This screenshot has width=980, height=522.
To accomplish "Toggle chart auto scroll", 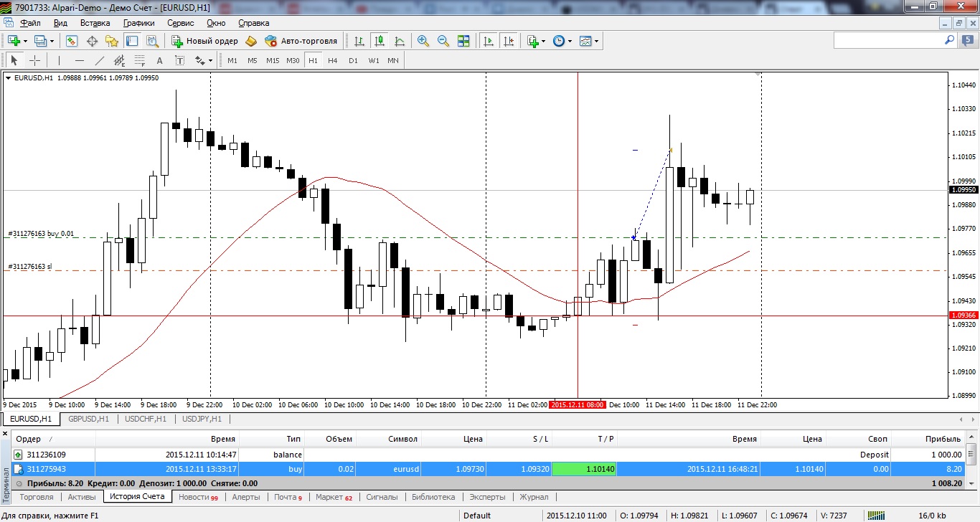I will pyautogui.click(x=489, y=41).
